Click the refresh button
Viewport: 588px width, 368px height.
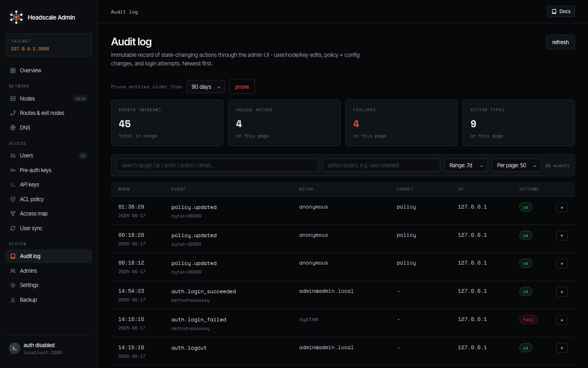[560, 42]
